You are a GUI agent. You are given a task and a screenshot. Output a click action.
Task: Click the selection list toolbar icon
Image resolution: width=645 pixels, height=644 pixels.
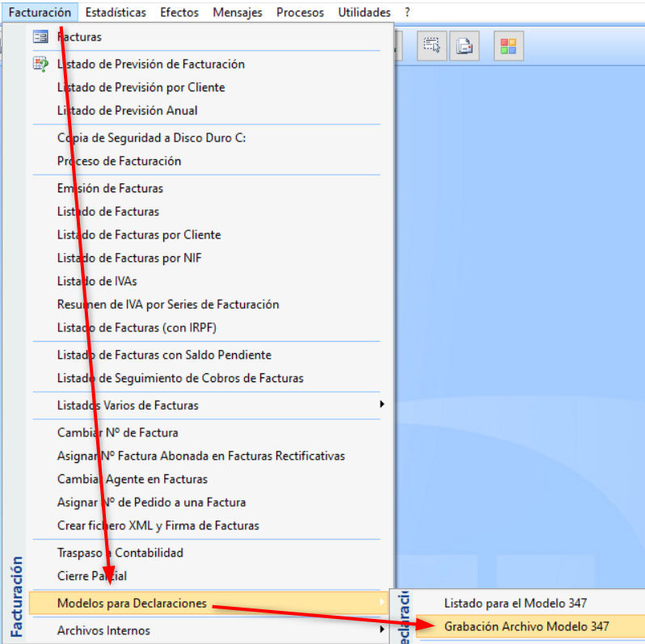[432, 46]
